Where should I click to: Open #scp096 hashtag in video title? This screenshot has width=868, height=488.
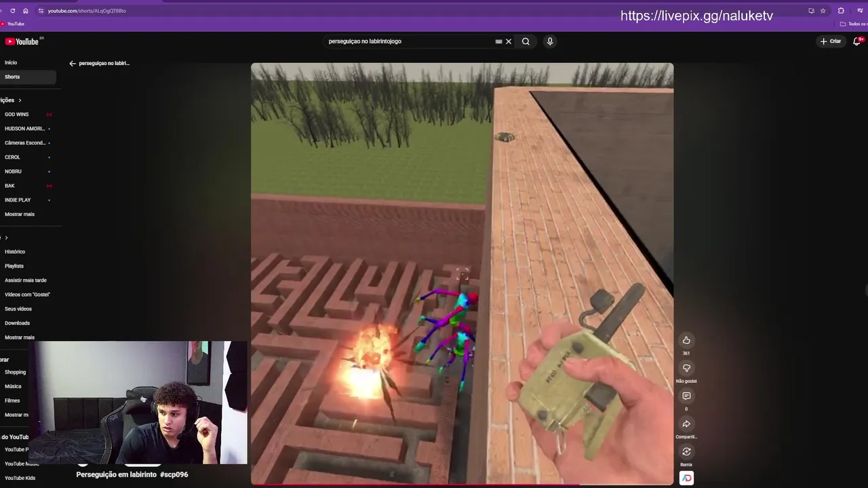pyautogui.click(x=174, y=474)
